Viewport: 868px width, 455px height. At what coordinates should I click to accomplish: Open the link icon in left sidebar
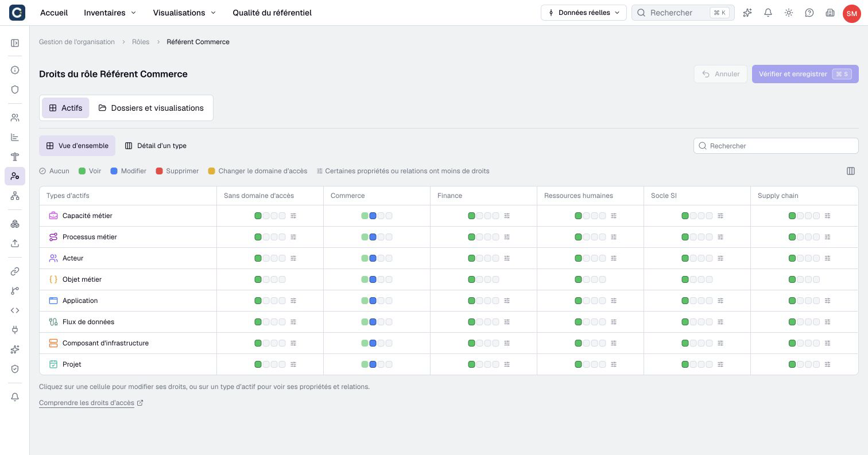pos(15,271)
